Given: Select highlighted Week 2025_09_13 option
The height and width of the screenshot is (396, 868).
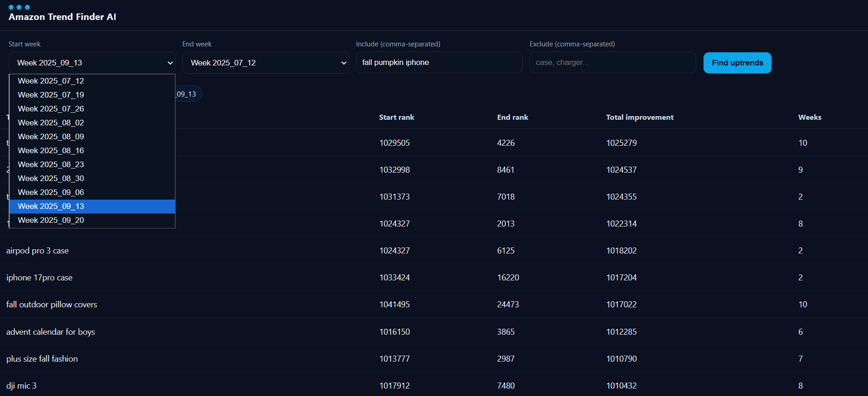Looking at the screenshot, I should 51,206.
